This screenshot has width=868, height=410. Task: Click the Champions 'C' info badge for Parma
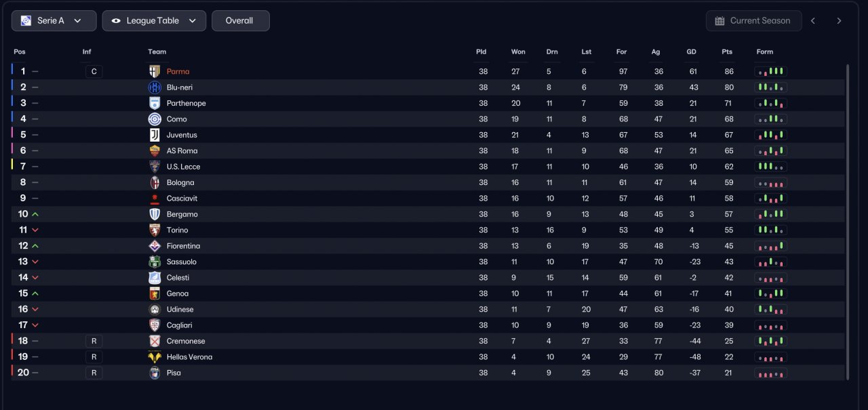tap(94, 71)
